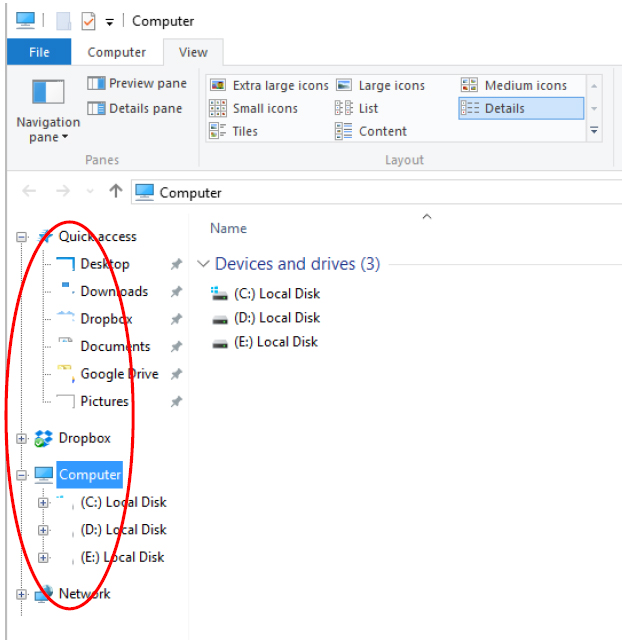622x640 pixels.
Task: Click the Dropbox icon in navigation tree
Action: click(x=43, y=438)
